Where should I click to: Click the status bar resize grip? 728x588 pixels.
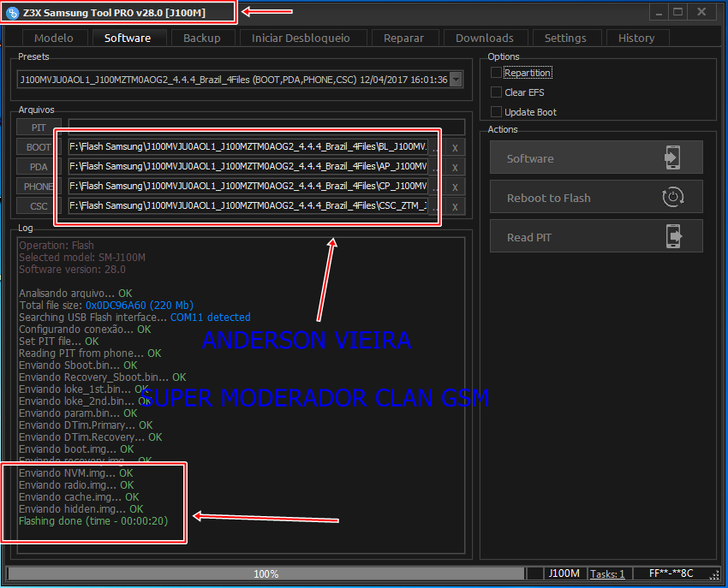click(714, 575)
